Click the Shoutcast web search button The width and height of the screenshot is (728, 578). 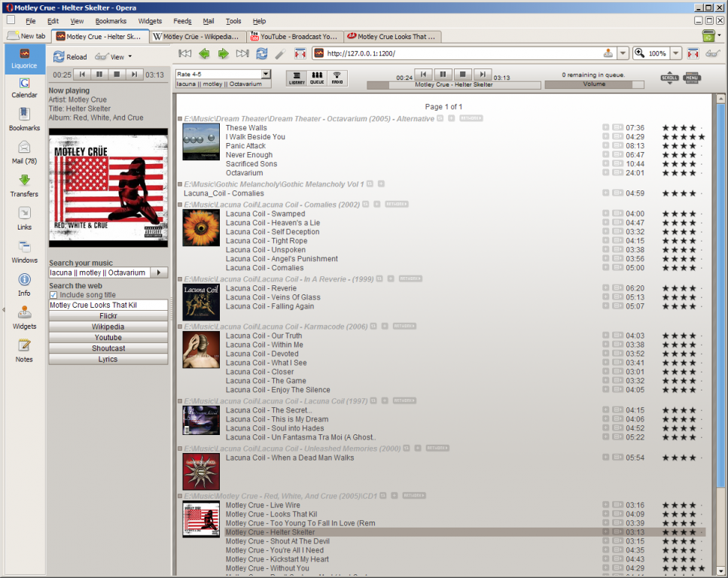coord(108,348)
